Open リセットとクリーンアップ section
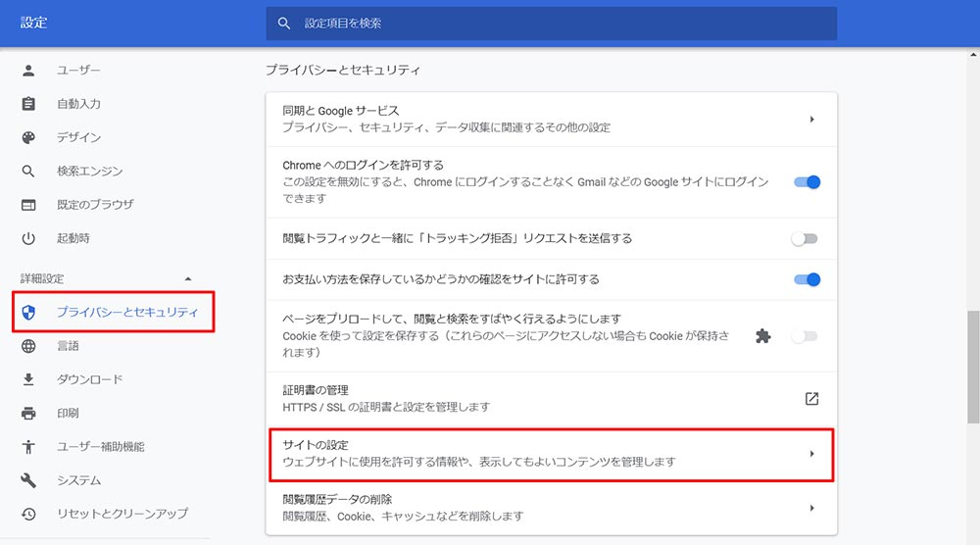The width and height of the screenshot is (980, 545). coord(122,514)
